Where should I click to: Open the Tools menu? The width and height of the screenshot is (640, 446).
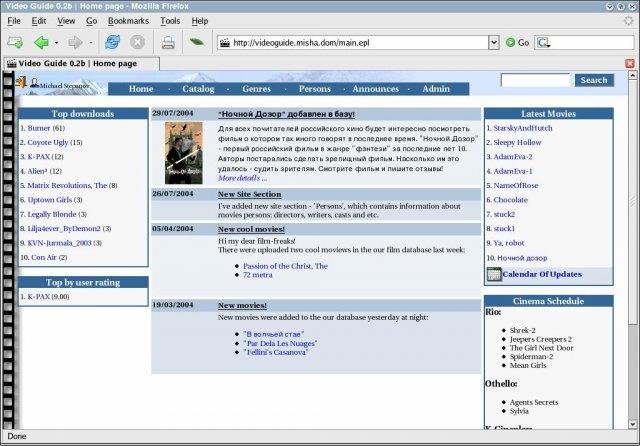coord(170,21)
